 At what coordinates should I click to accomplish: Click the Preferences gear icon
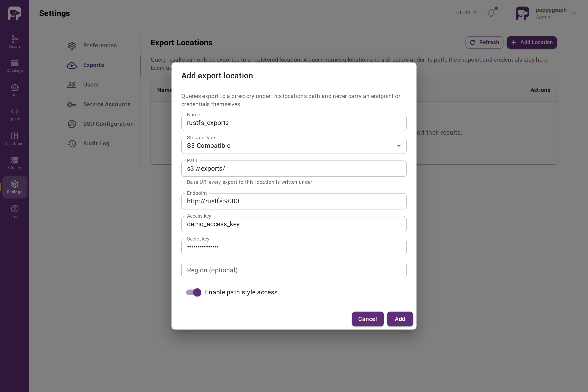coord(72,46)
